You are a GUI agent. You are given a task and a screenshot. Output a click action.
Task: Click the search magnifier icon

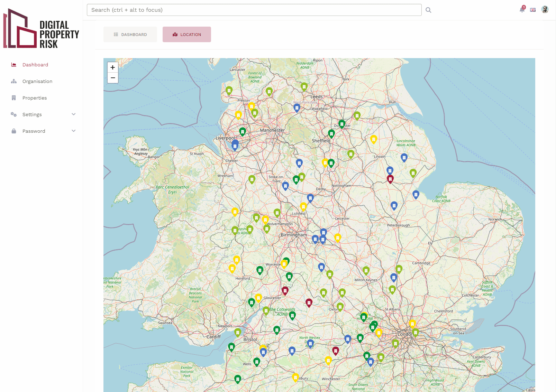[x=428, y=10]
